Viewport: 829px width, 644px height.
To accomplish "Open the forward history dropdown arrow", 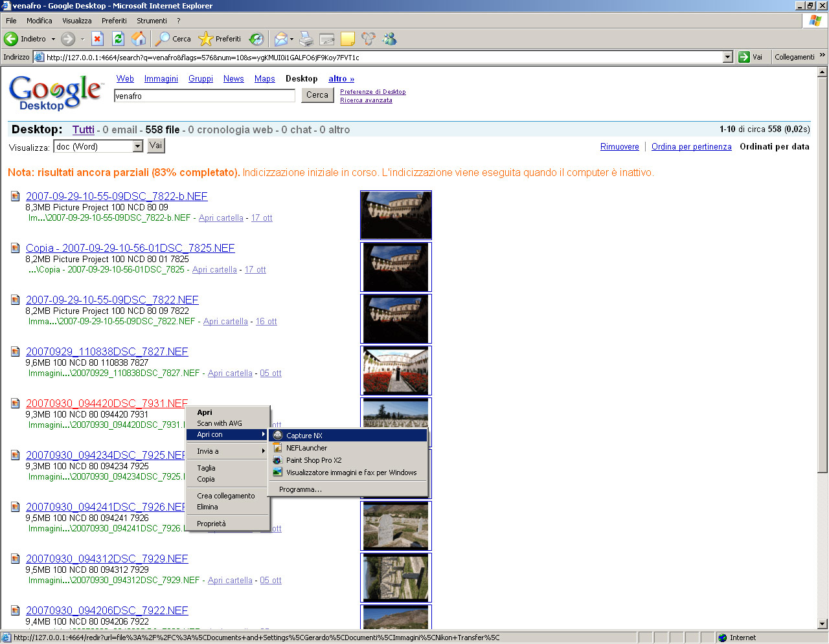I will point(82,39).
